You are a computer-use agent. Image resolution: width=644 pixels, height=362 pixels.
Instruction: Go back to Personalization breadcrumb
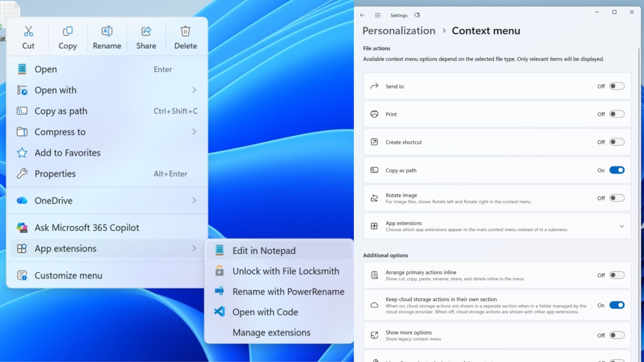[x=399, y=31]
